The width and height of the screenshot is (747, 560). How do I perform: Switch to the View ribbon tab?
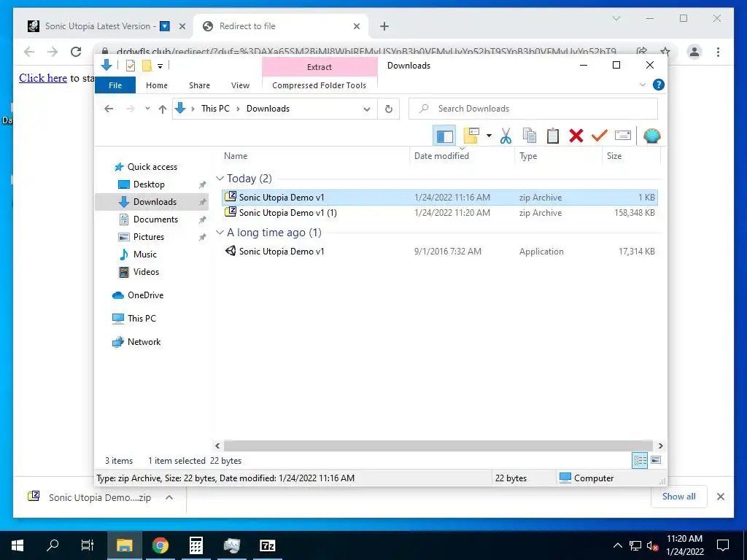[240, 85]
